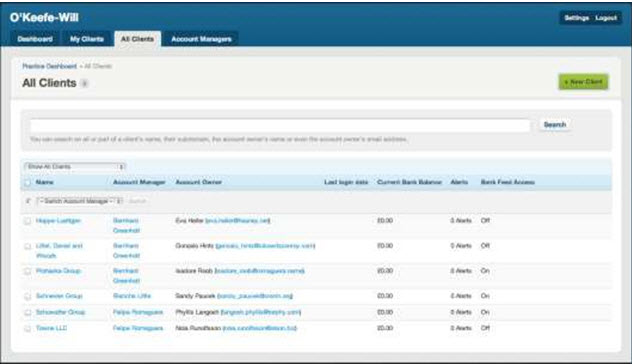Click account manager link in Towne LLC row
632x364 pixels.
point(138,328)
